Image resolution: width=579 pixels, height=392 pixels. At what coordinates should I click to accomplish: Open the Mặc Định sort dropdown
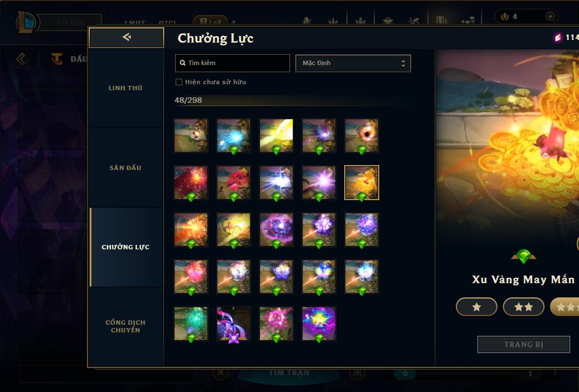click(353, 63)
